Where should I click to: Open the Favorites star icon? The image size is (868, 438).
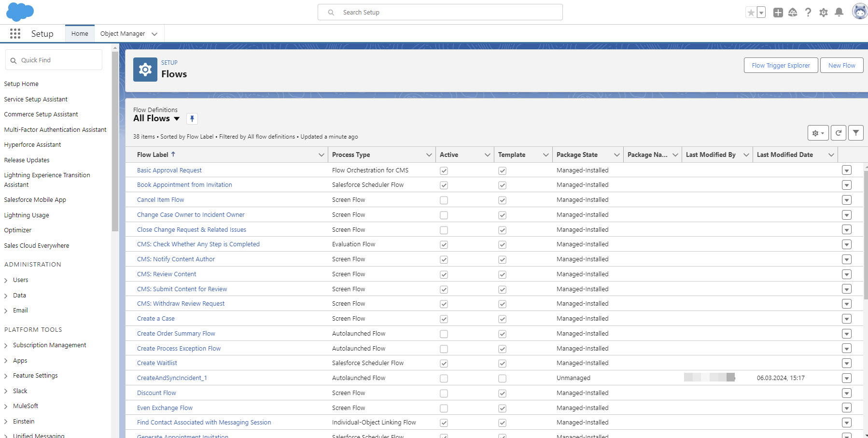751,13
